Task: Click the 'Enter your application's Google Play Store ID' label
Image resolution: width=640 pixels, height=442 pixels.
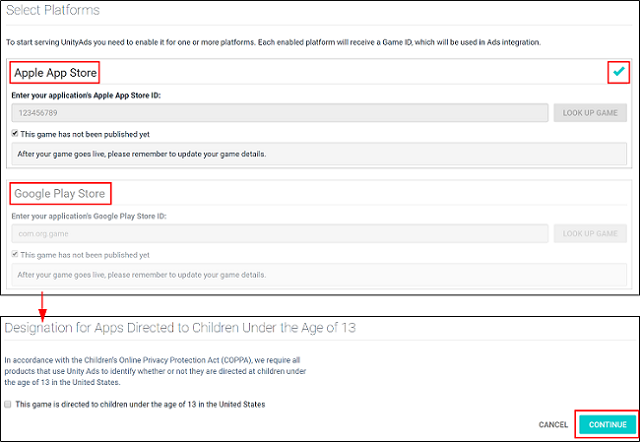Action: point(87,215)
